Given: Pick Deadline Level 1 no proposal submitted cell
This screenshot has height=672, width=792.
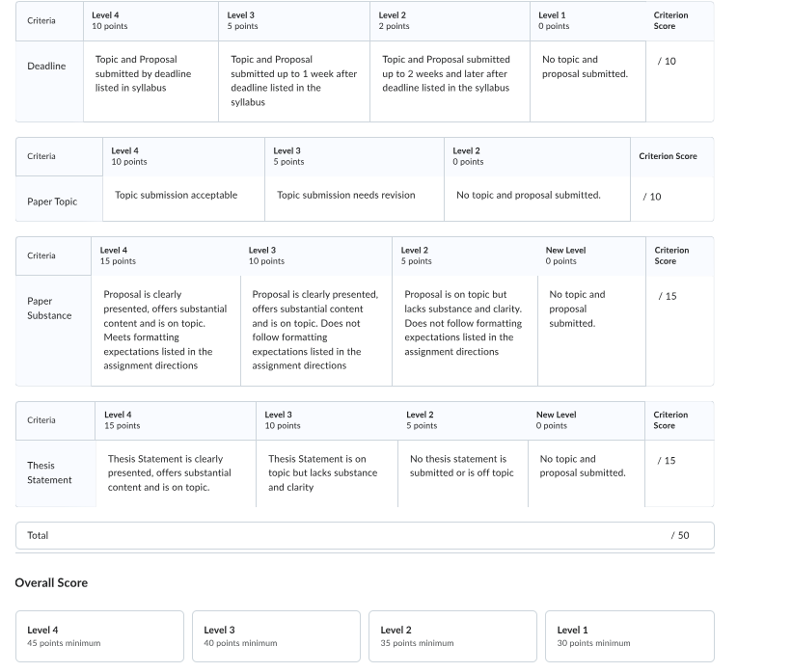Looking at the screenshot, I should (587, 81).
